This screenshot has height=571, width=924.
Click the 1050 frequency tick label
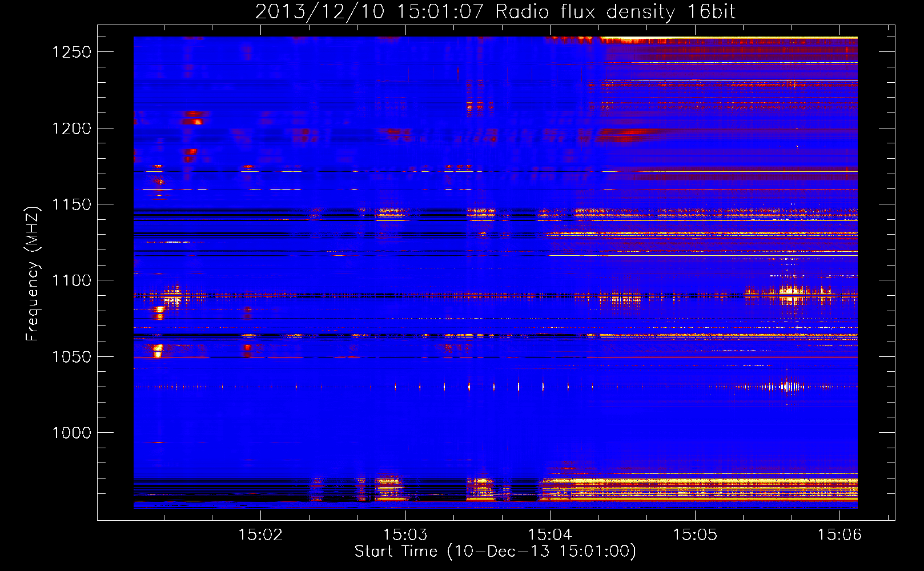pos(71,357)
